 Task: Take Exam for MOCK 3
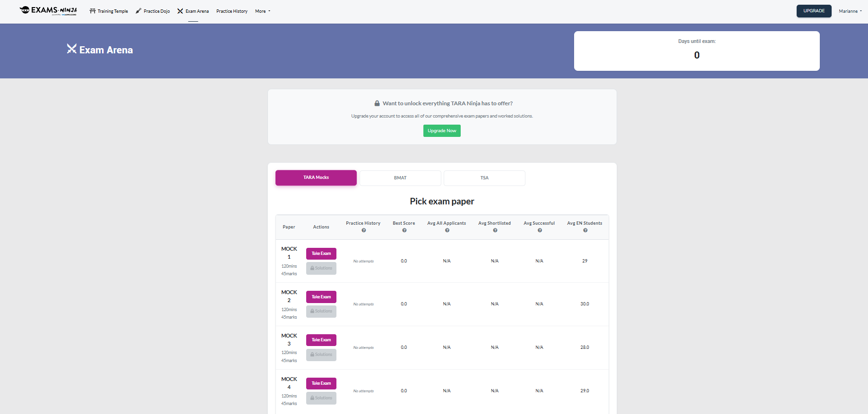point(321,340)
